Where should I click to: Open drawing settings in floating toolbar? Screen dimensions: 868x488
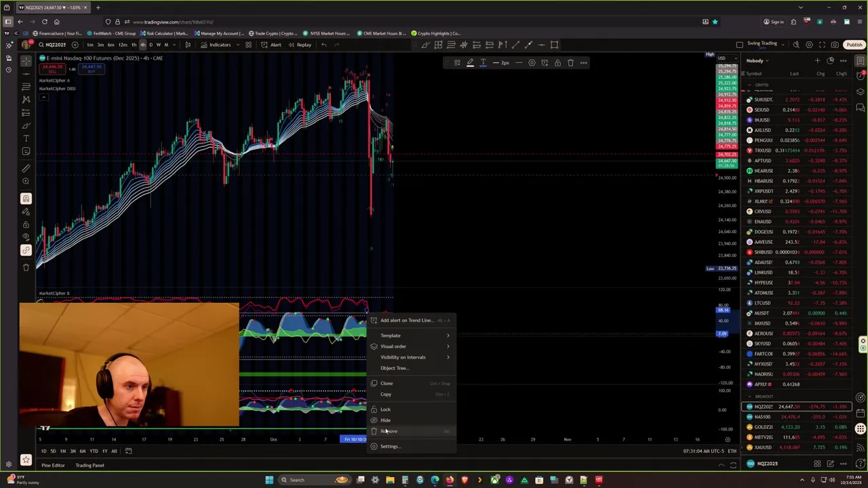point(532,63)
